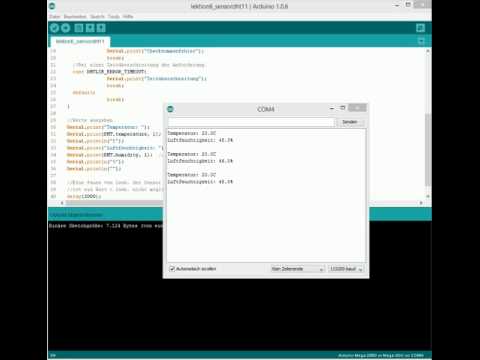The image size is (480, 360).
Task: Click the serial monitor text input field
Action: [x=251, y=122]
